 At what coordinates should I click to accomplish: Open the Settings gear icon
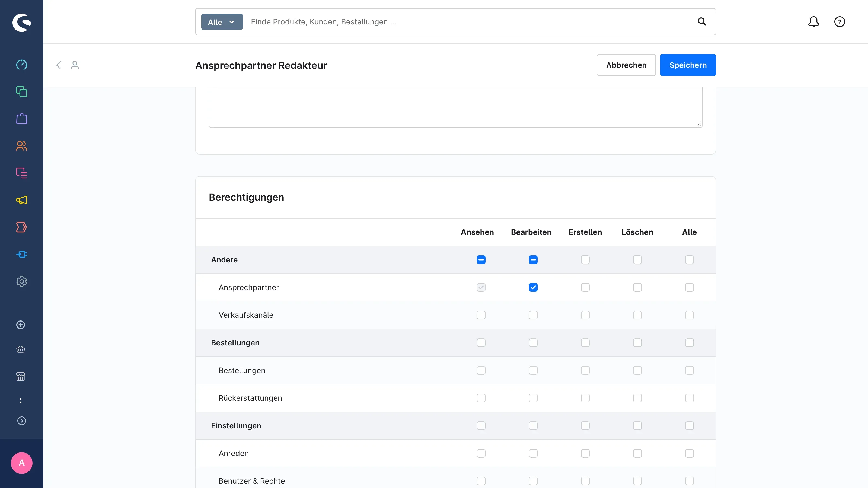22,282
